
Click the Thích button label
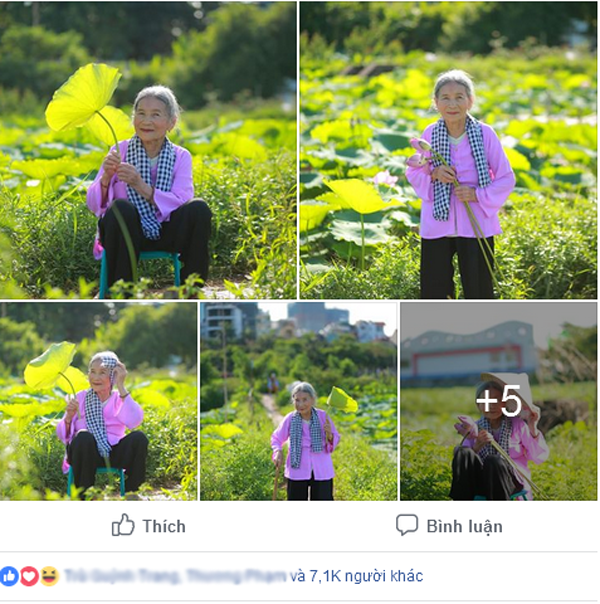pos(164,527)
